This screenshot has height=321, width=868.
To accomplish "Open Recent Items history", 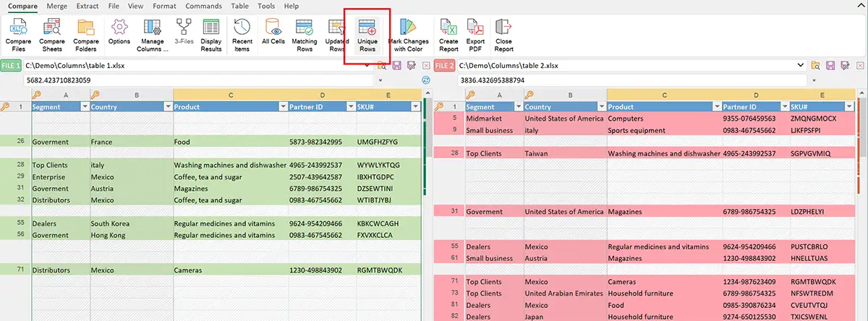I will (x=242, y=35).
